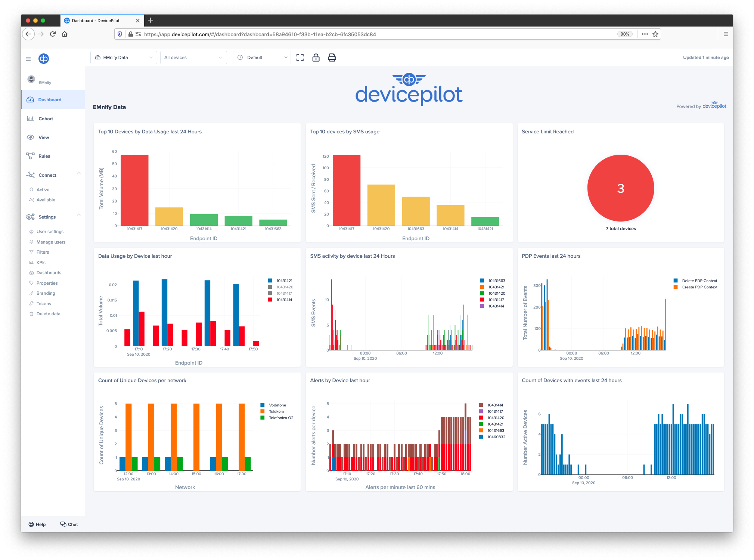Click the site permissions icon in the address bar
Viewport: 754px width, 560px height.
click(x=138, y=34)
